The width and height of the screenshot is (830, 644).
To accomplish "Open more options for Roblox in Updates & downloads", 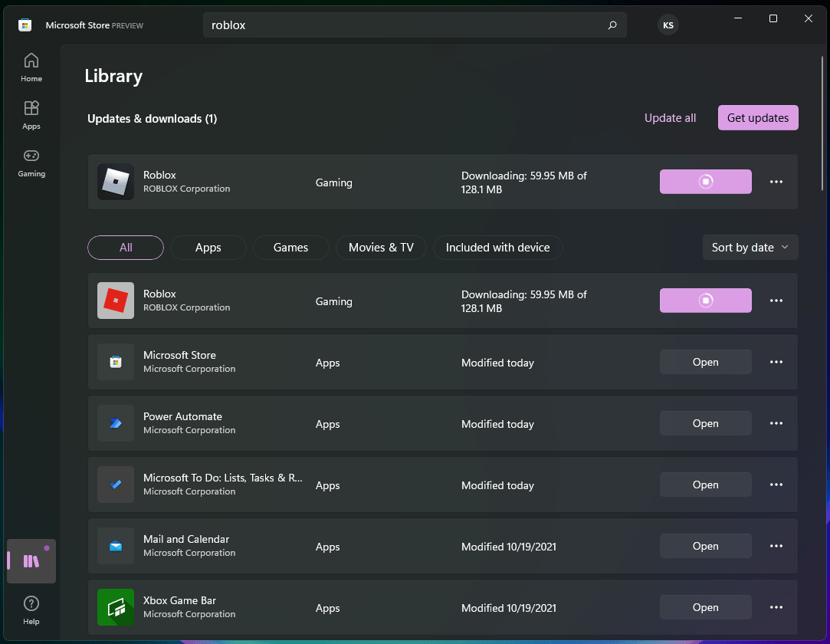I will [776, 182].
